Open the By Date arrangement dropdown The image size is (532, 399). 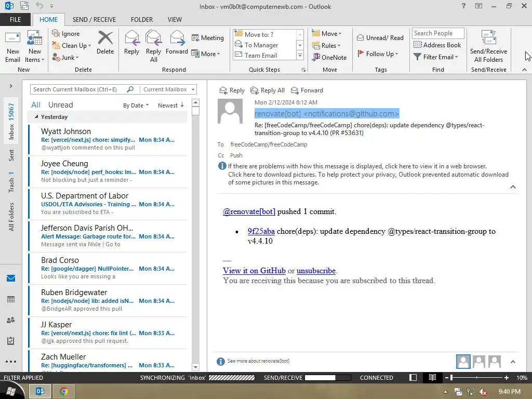pos(136,105)
